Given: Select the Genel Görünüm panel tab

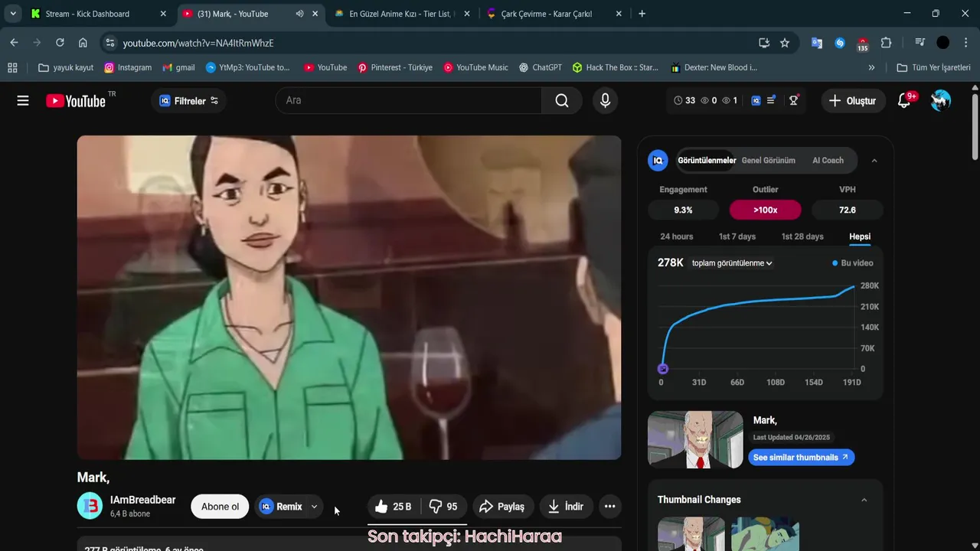Looking at the screenshot, I should 768,161.
